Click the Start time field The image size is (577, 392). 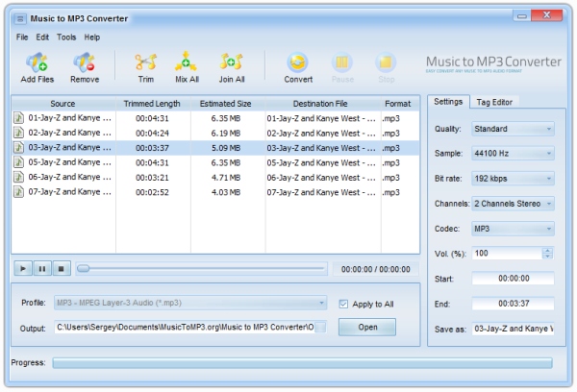[513, 279]
